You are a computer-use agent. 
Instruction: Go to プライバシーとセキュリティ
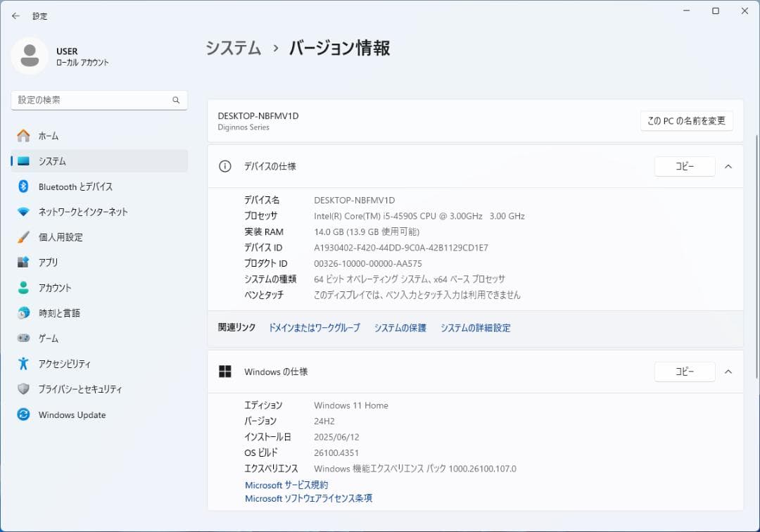tap(99, 388)
